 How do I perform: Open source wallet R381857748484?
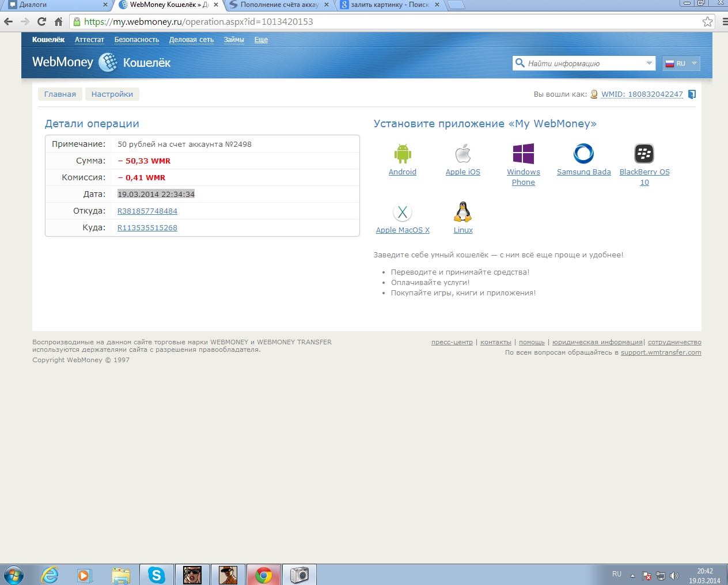(x=147, y=211)
